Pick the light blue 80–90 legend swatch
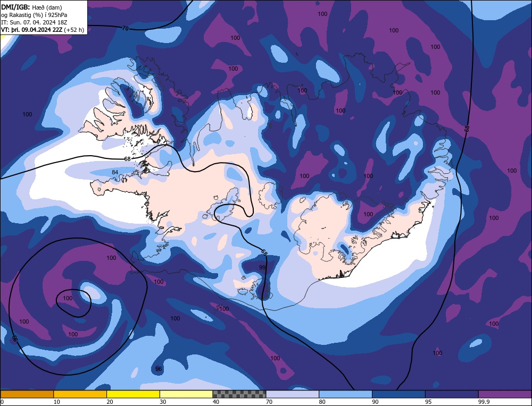532x406 pixels. [345, 394]
